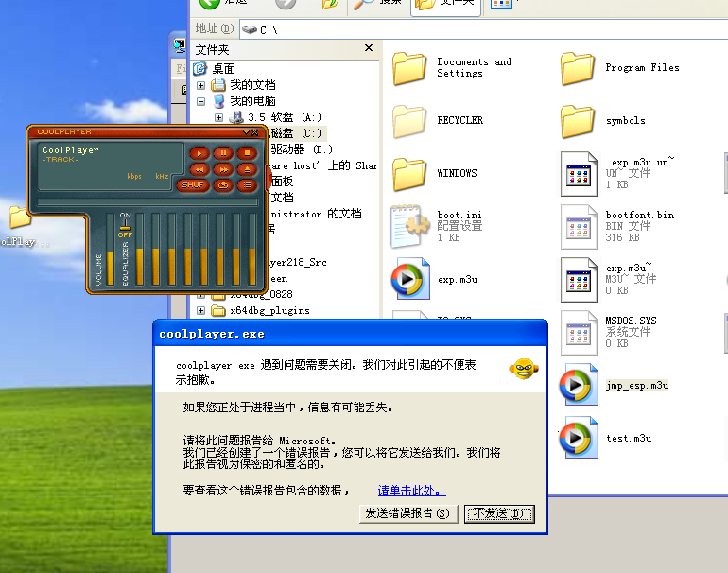This screenshot has height=573, width=728.
Task: Click the Explorer address bar showing C:\
Action: (483, 29)
